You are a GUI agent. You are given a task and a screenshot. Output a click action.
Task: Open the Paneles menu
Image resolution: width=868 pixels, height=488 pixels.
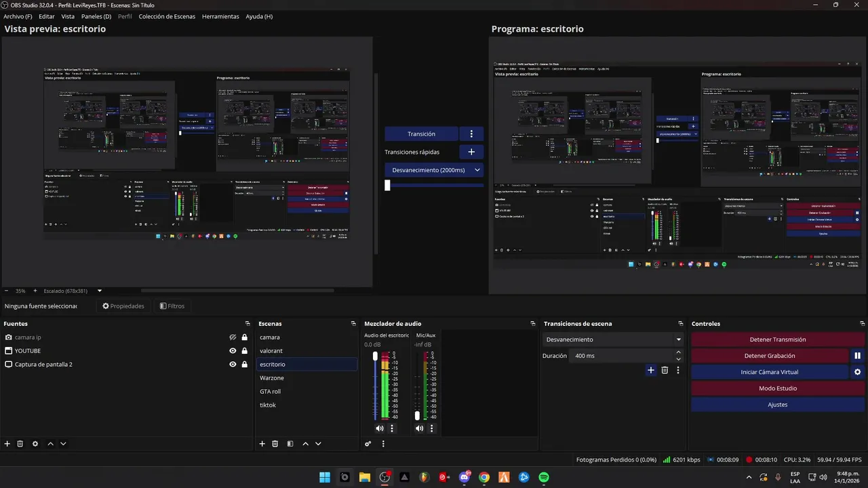[96, 16]
